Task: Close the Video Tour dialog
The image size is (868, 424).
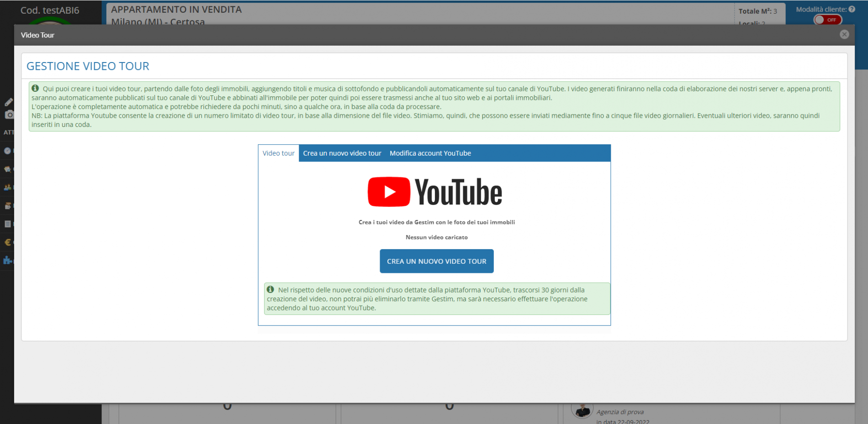Action: pos(844,35)
